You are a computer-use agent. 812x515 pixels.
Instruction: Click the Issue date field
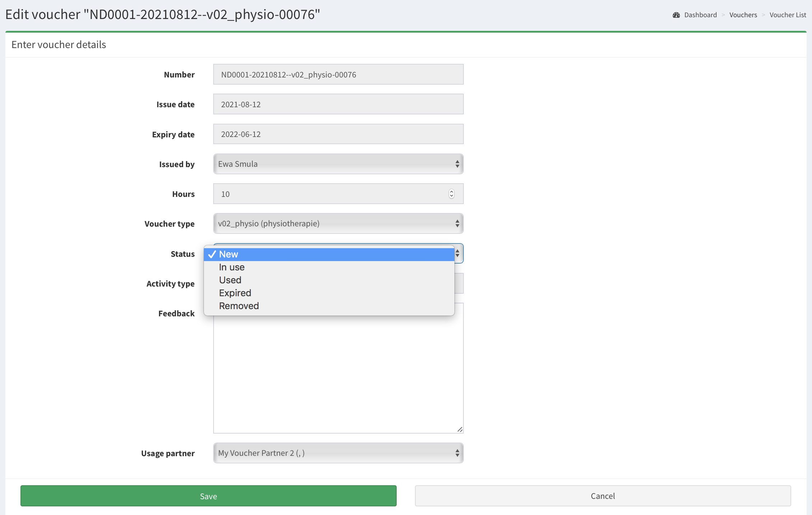338,104
